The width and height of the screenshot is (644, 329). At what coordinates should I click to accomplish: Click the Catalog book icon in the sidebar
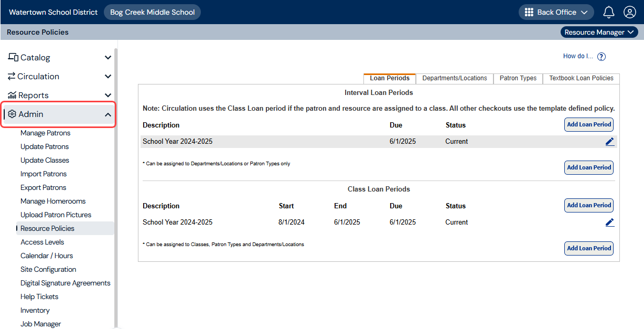[x=12, y=57]
